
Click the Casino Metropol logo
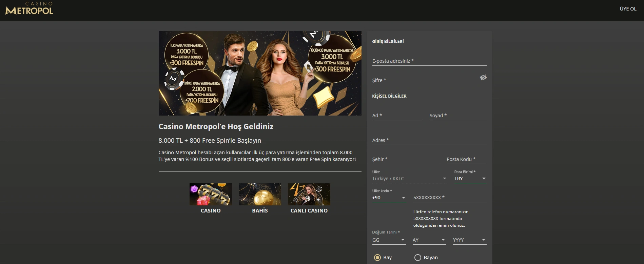tap(29, 8)
